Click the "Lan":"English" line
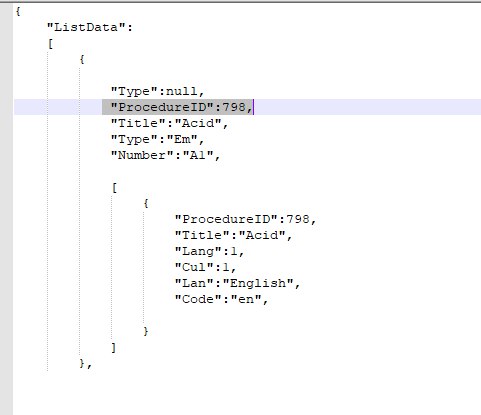Image resolution: width=481 pixels, height=415 pixels. click(x=237, y=283)
